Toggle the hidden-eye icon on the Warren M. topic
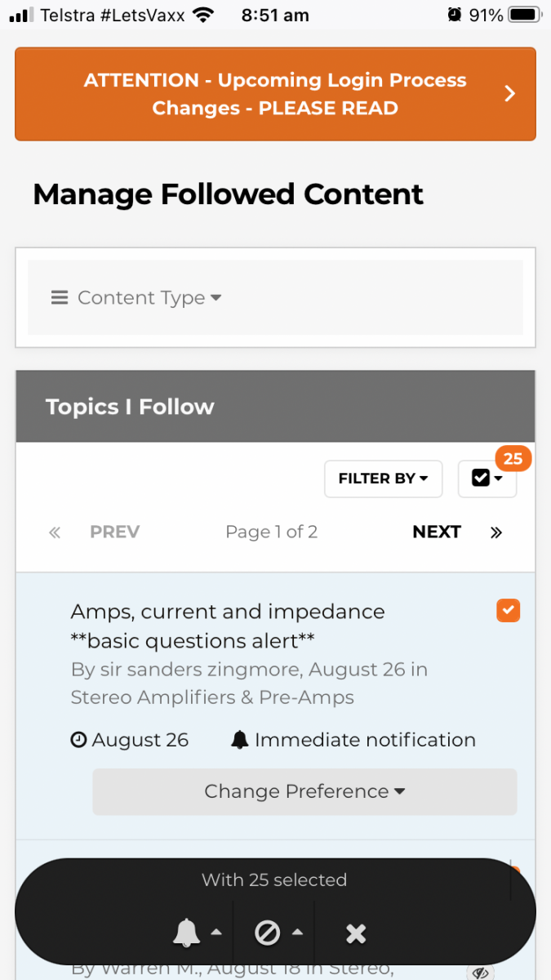Screen dimensions: 551x980 [482, 972]
